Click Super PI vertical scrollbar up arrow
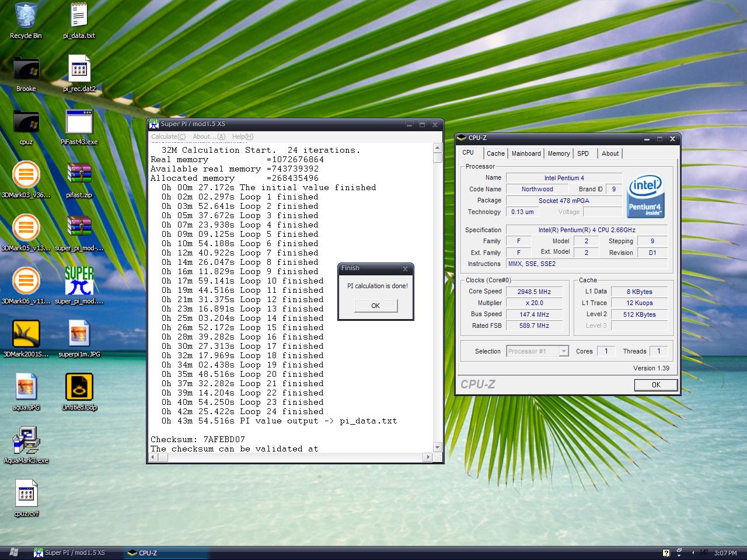The height and width of the screenshot is (560, 747). (437, 148)
